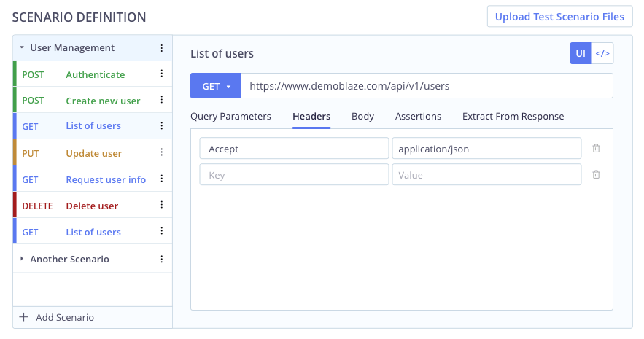Viewport: 644px width, 339px height.
Task: Open the Delete user step options menu
Action: click(x=161, y=206)
